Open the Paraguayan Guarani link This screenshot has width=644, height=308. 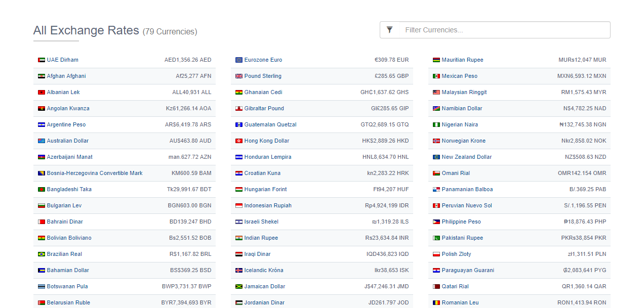(x=468, y=270)
